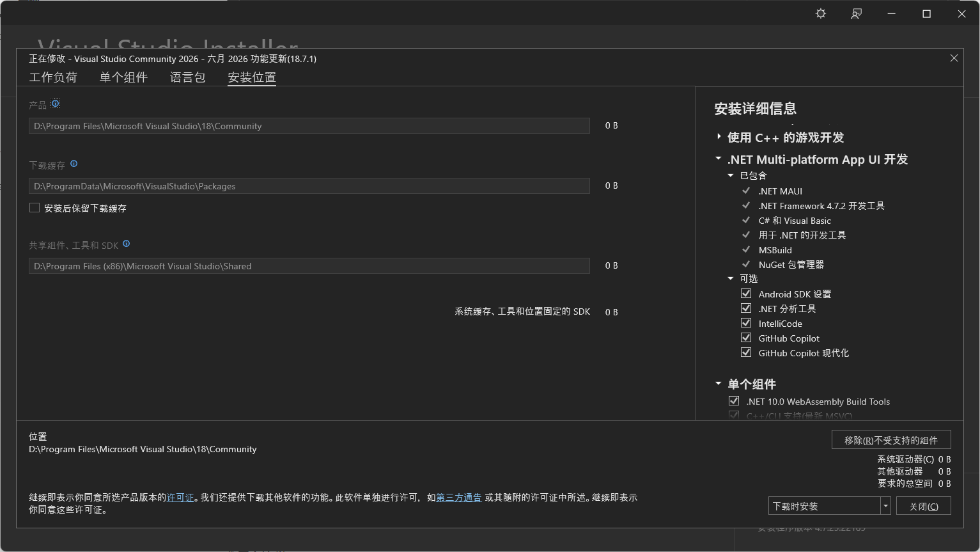This screenshot has width=980, height=552.
Task: Open the send feedback icon in title bar
Action: 856,13
